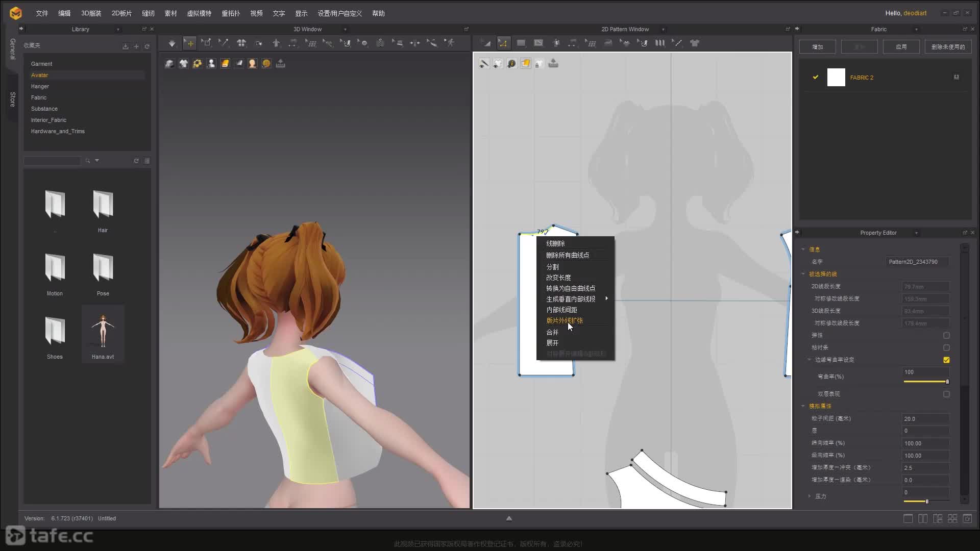Click the library search input box

[x=52, y=161]
